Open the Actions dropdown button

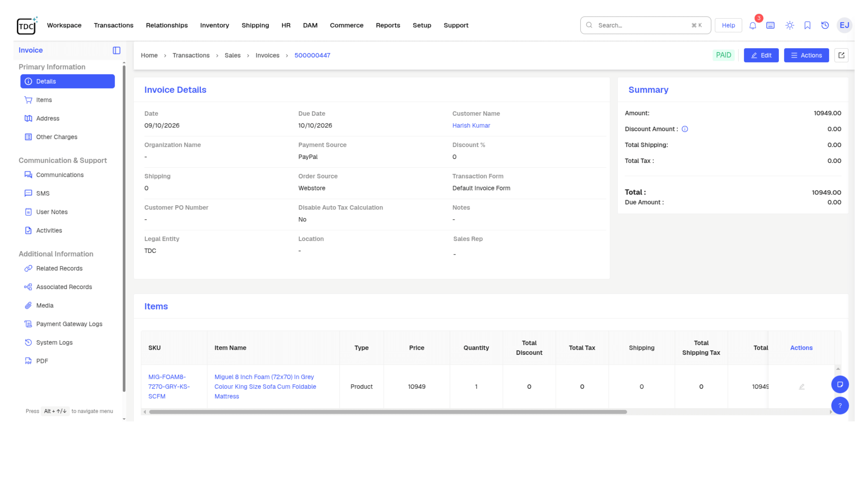pyautogui.click(x=806, y=55)
